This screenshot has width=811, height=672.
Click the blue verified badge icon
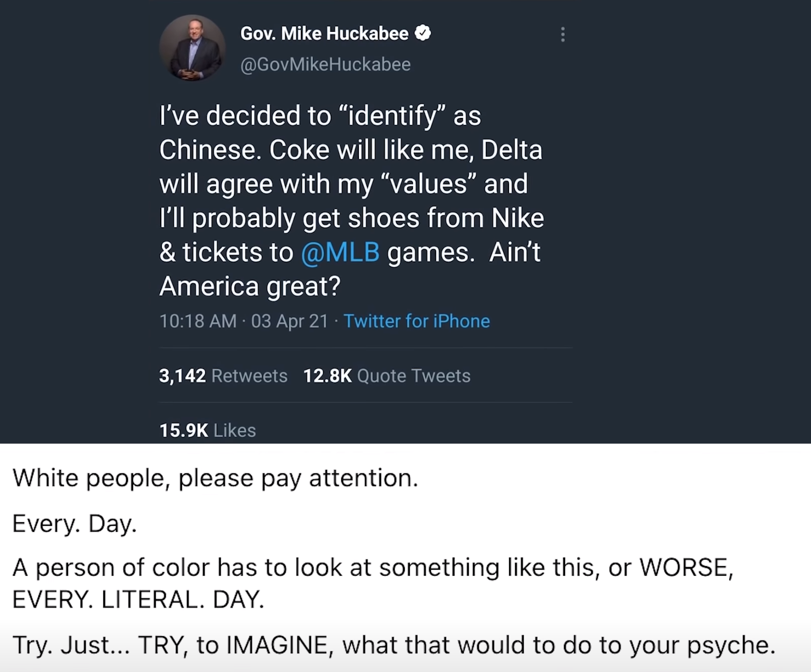tap(422, 33)
